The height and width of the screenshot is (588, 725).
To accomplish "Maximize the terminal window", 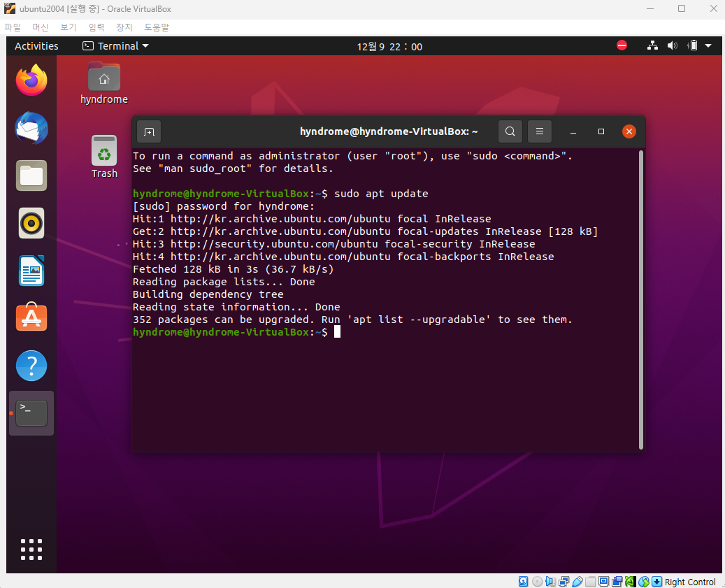I will click(601, 131).
